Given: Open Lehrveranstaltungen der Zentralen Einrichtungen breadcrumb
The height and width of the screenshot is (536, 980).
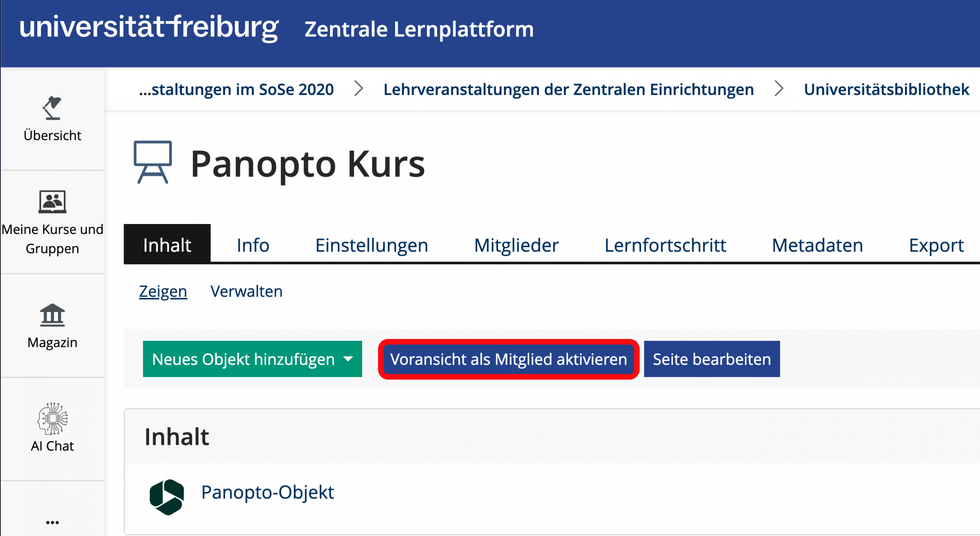Looking at the screenshot, I should pos(568,89).
